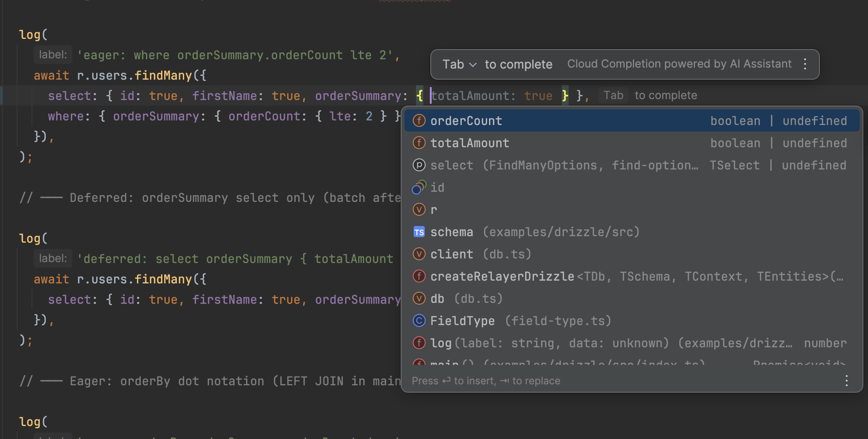Click the Tab to complete hint button

click(614, 95)
